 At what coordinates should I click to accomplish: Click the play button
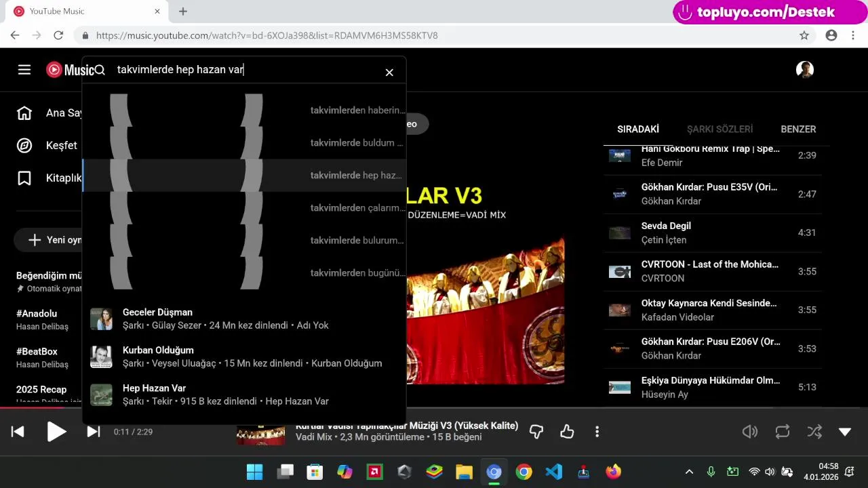point(56,432)
